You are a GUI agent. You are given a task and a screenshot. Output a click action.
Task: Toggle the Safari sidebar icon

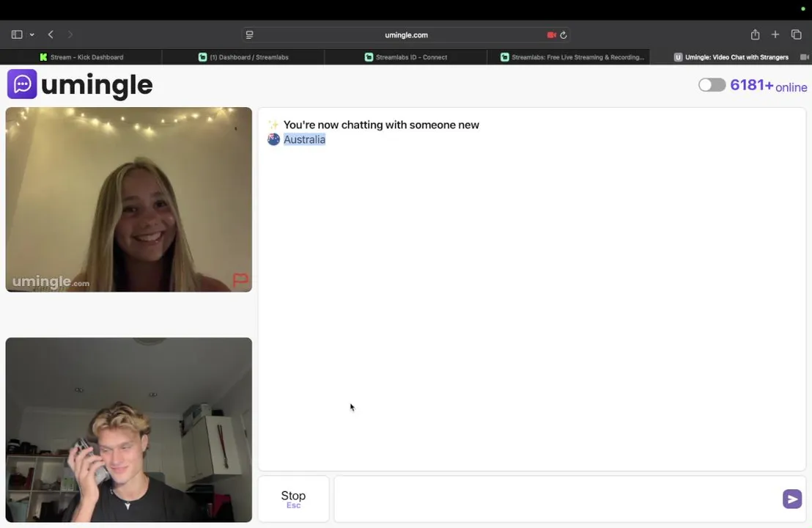17,34
